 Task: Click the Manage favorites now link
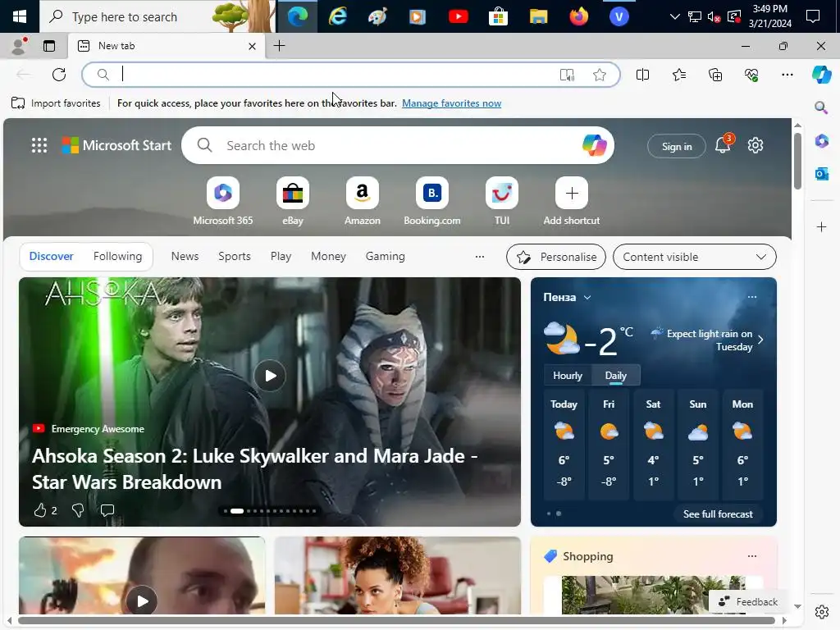pyautogui.click(x=452, y=103)
